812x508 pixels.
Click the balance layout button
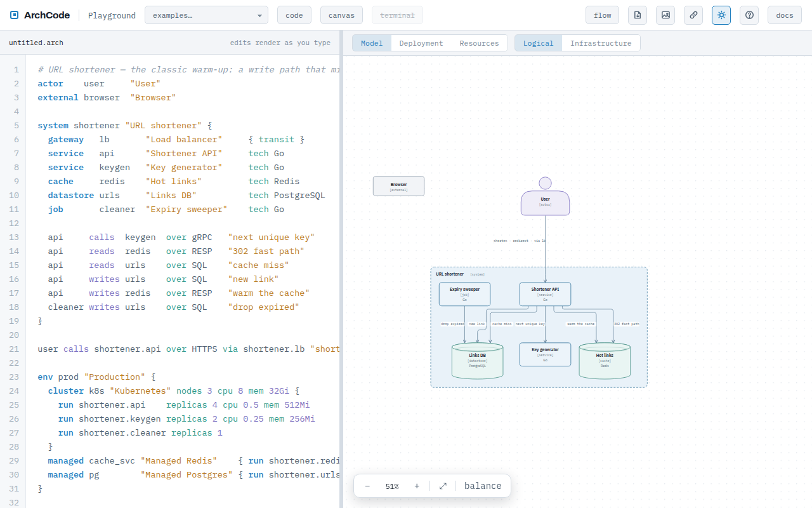coord(483,486)
